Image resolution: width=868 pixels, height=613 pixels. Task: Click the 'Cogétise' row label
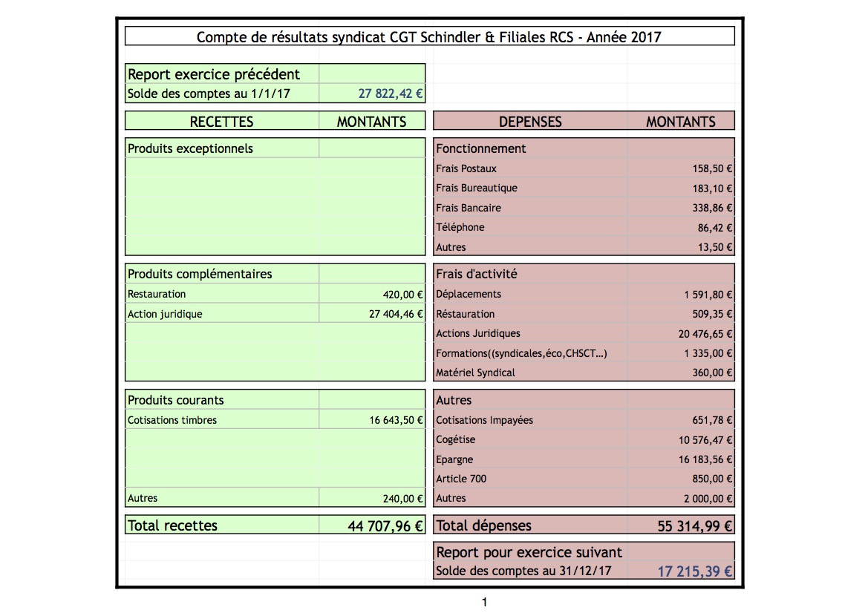(456, 440)
